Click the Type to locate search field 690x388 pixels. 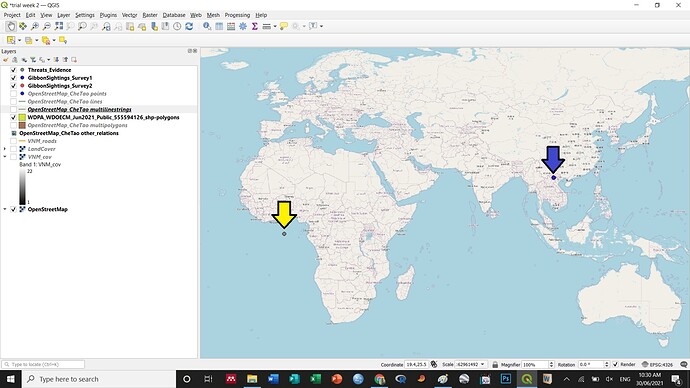click(43, 364)
